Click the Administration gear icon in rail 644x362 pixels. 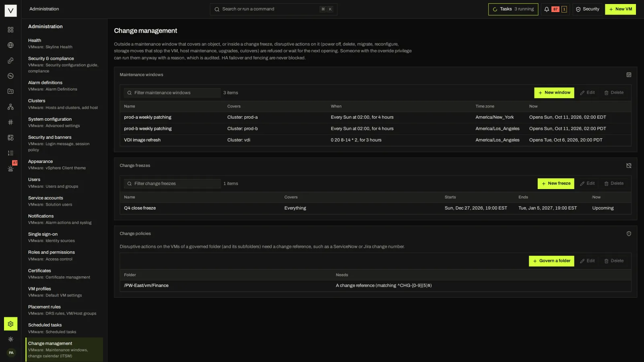tap(10, 324)
